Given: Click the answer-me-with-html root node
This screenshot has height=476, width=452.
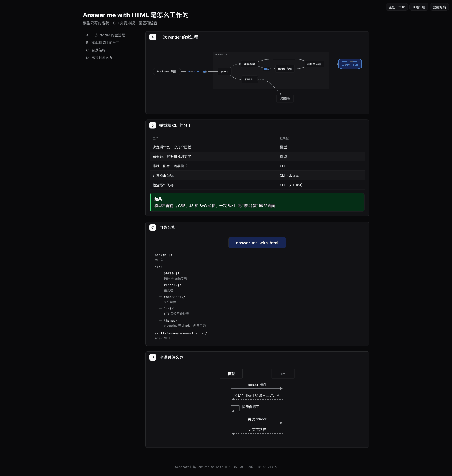Looking at the screenshot, I should pyautogui.click(x=257, y=243).
